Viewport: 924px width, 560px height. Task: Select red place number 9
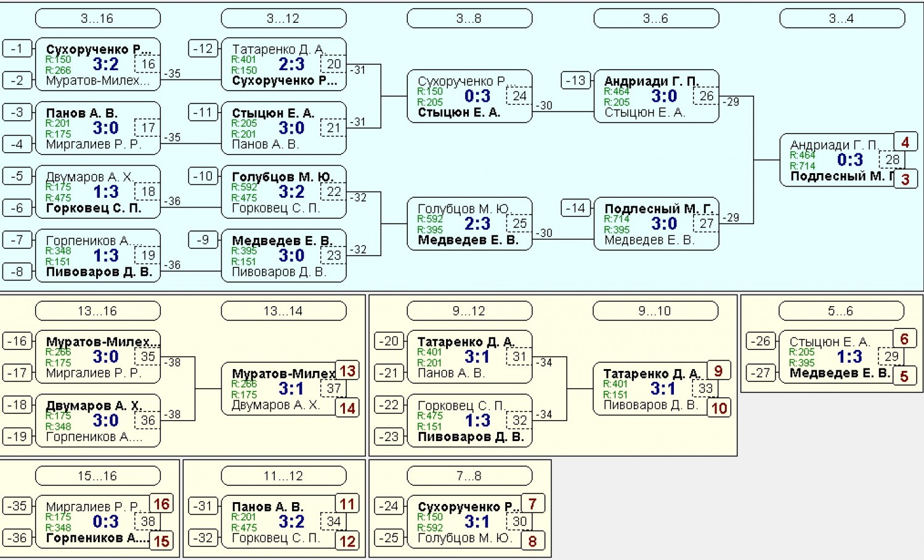719,371
